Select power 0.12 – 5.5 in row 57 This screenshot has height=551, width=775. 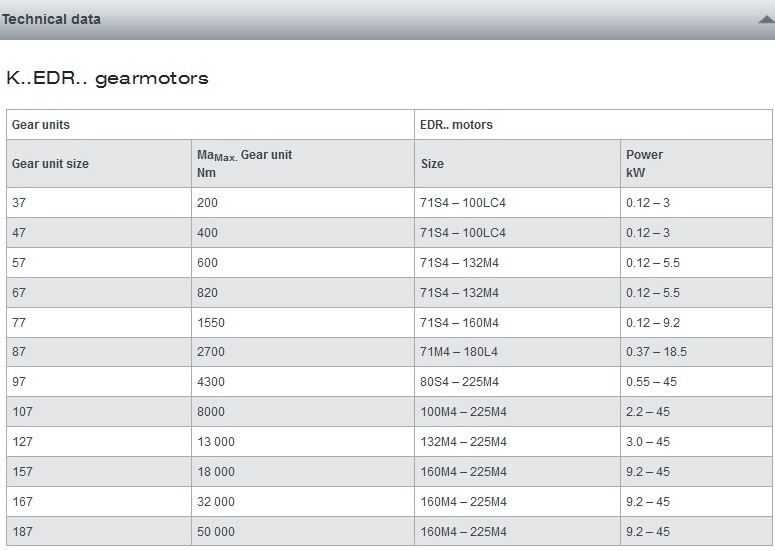point(696,262)
